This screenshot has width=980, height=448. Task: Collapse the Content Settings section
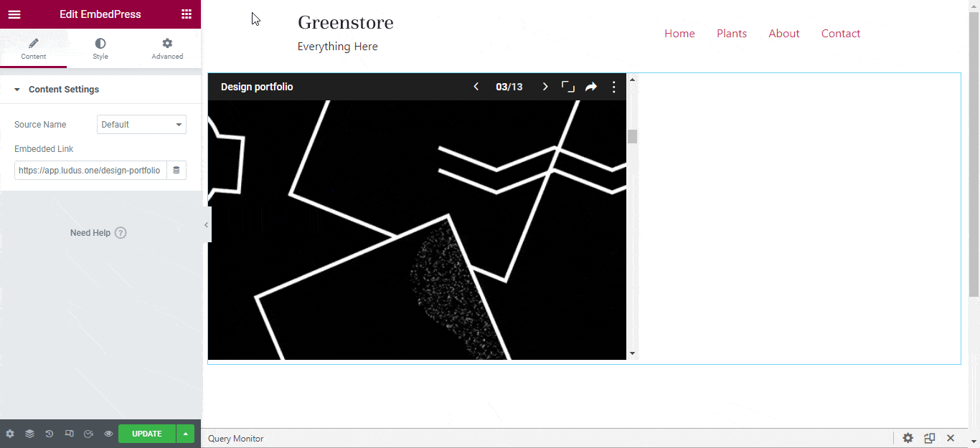100,90
